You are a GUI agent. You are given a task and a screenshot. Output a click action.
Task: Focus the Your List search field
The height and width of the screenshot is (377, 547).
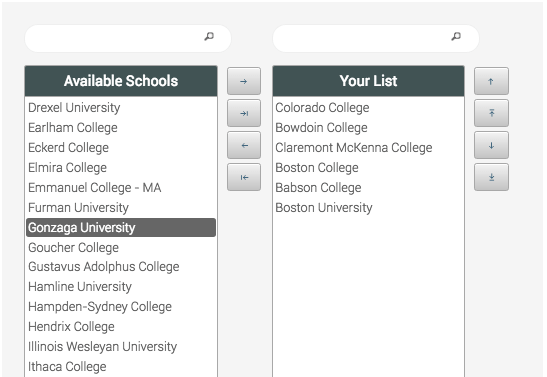[376, 38]
